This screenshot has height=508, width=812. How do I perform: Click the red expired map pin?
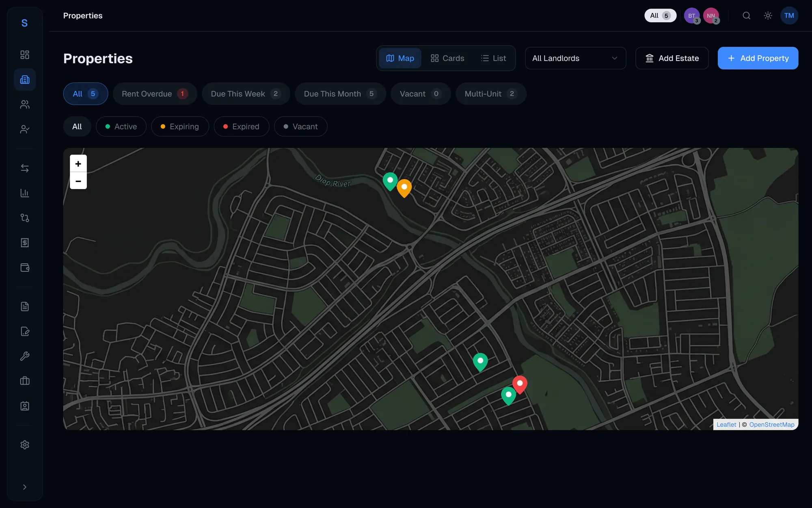tap(520, 384)
